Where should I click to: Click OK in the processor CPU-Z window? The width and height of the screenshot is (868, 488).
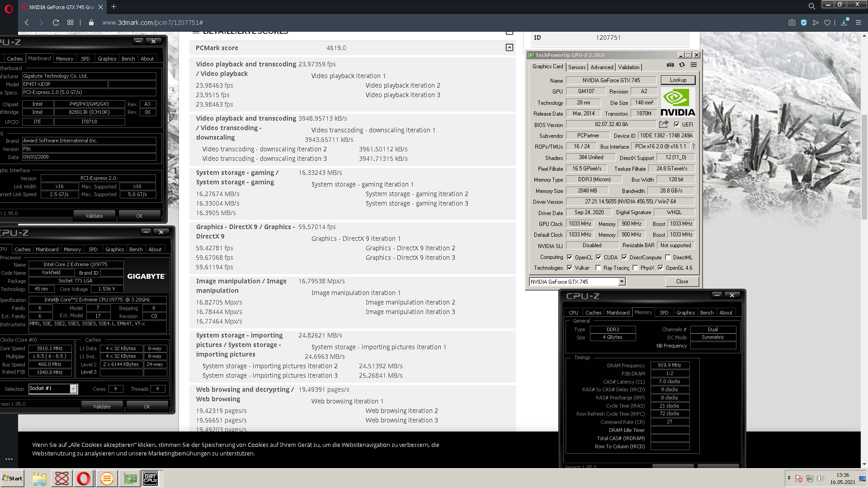click(147, 407)
